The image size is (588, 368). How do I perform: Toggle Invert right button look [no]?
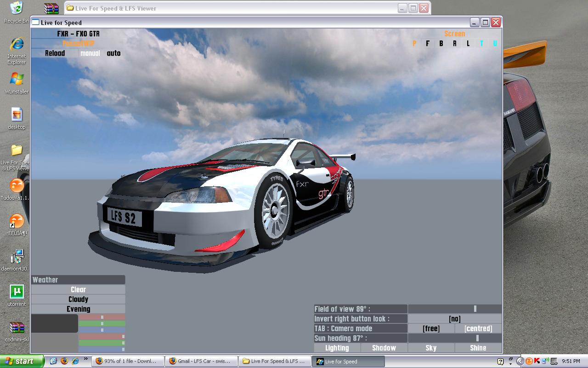tap(455, 319)
